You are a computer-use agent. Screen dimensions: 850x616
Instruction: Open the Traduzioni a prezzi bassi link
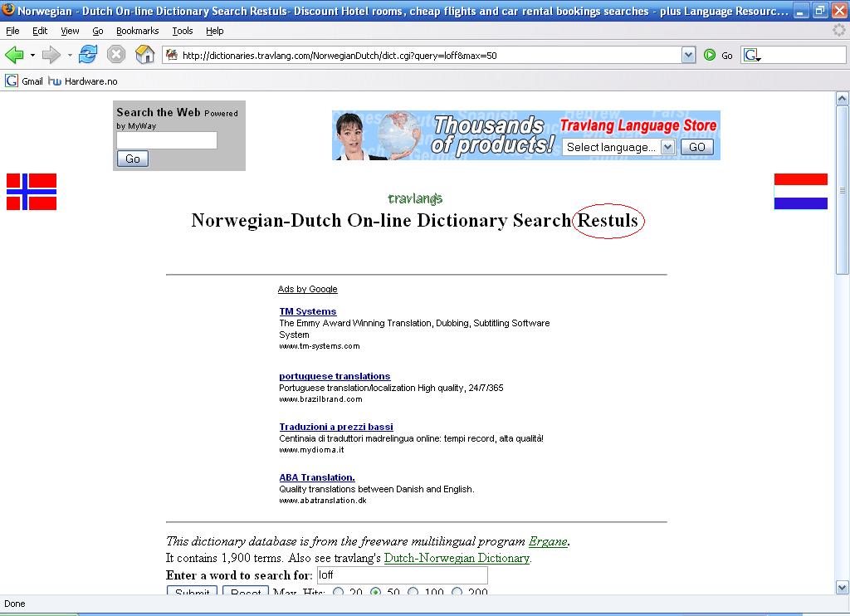coord(336,427)
